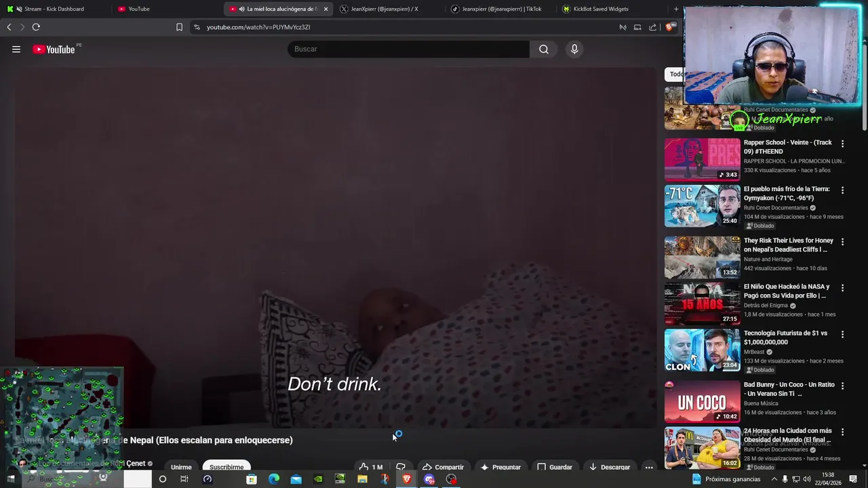Open the MrBeast CLON 23:04 thumbnail

point(702,350)
